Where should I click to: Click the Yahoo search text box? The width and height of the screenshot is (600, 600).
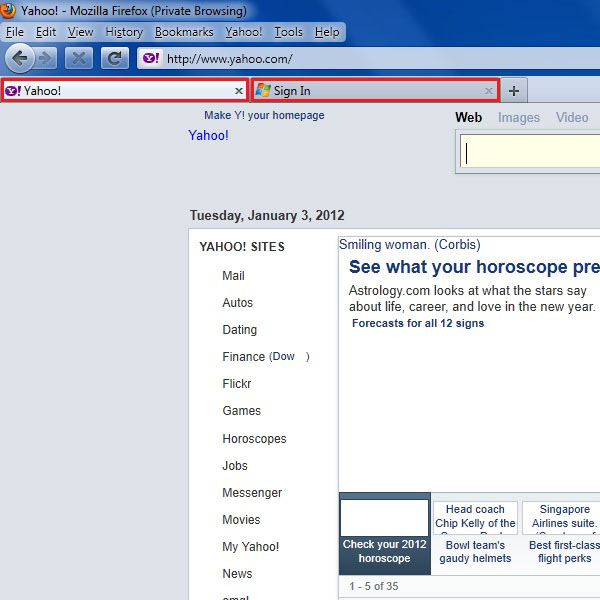coord(530,151)
